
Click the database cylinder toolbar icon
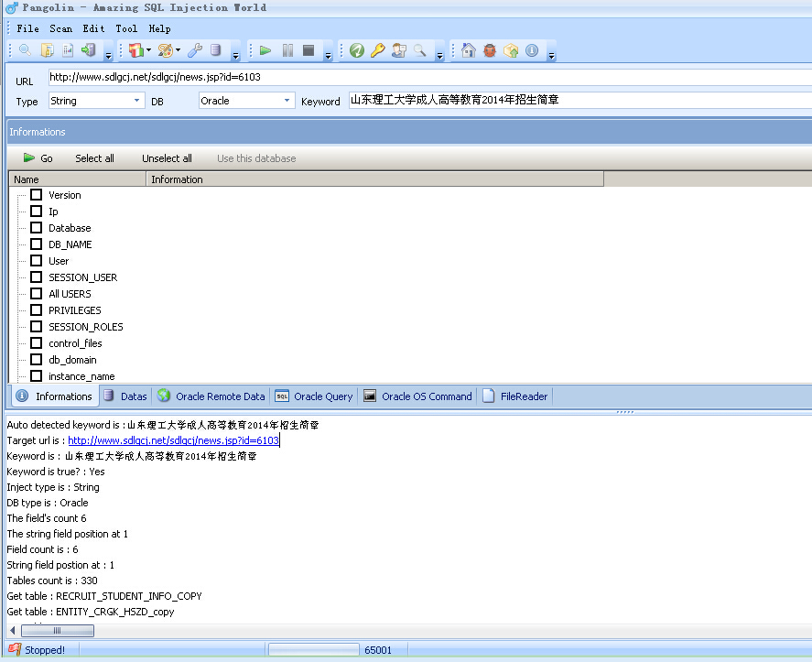point(216,50)
